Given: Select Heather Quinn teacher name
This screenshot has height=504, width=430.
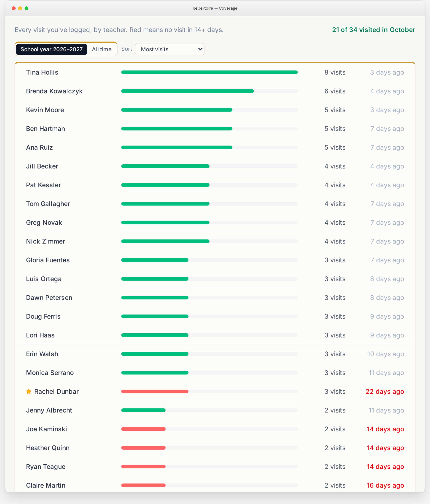Looking at the screenshot, I should 48,448.
